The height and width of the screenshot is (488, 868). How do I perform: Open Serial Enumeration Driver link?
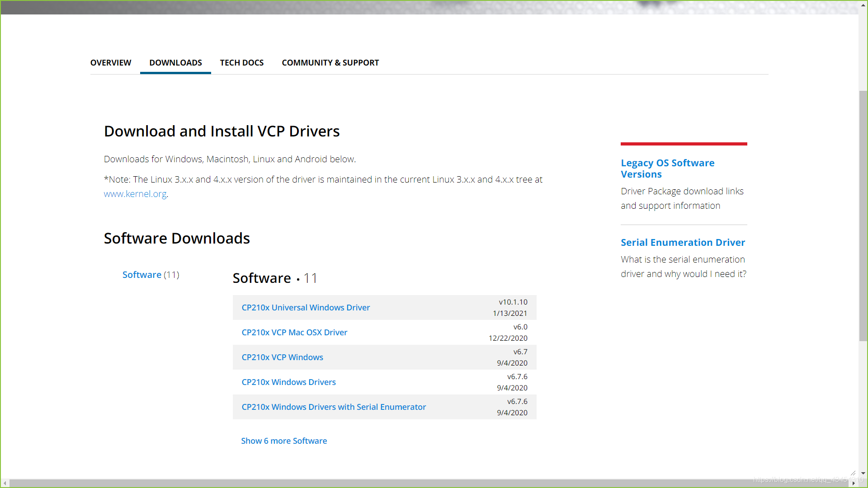coord(683,243)
